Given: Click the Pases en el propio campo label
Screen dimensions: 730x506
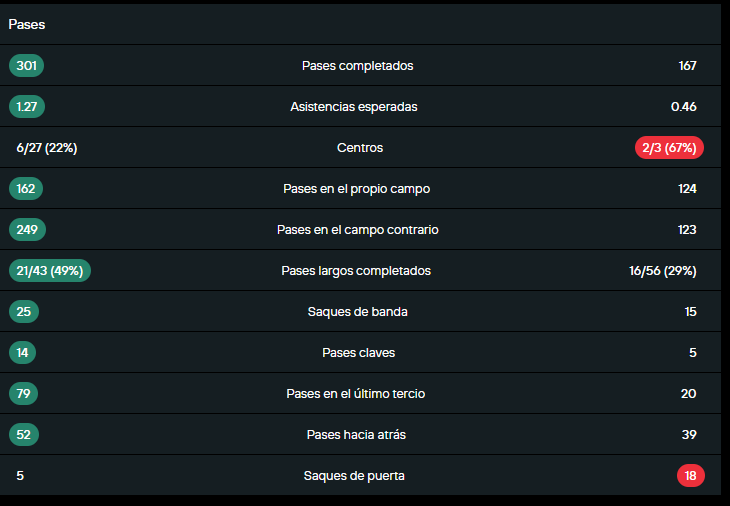Looking at the screenshot, I should 357,189.
